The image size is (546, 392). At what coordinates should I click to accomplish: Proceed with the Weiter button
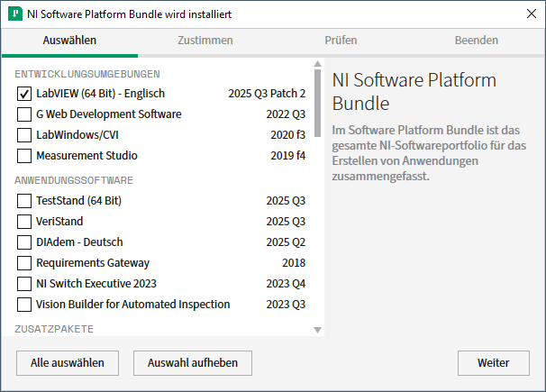493,363
